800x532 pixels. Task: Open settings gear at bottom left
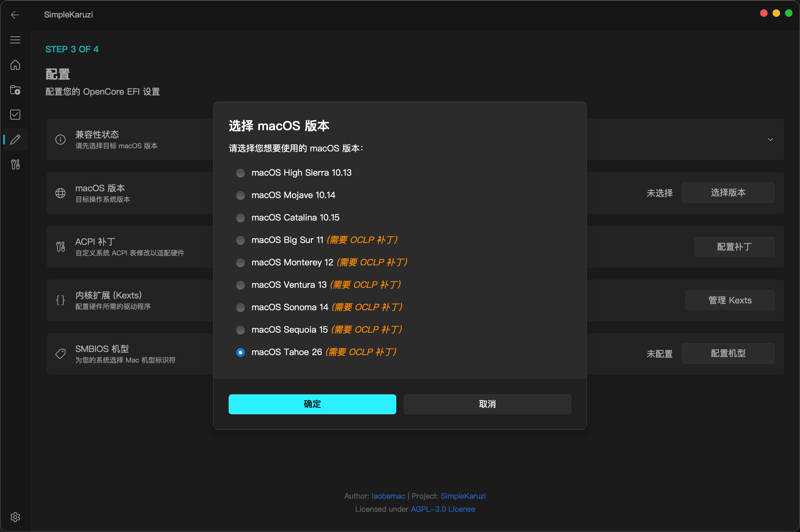pos(15,517)
